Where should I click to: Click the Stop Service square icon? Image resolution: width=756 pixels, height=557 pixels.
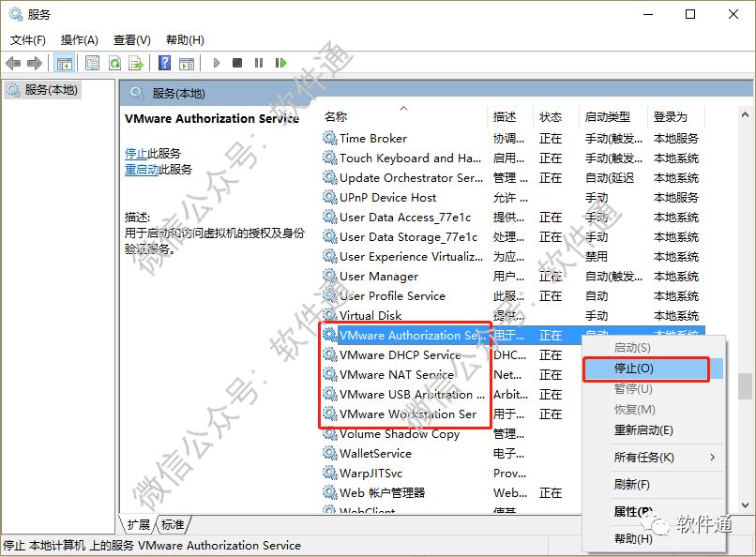tap(237, 63)
